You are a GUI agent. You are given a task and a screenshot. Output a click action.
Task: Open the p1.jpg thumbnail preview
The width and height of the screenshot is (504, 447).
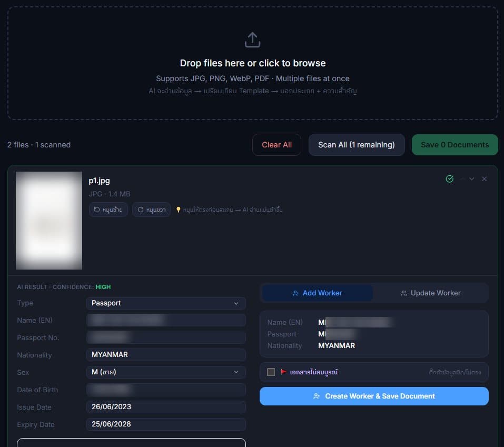point(49,221)
